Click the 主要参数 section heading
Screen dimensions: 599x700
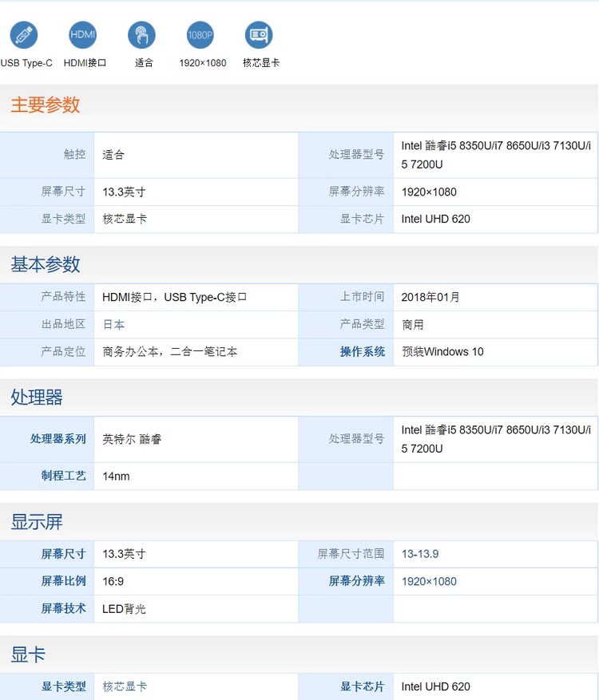(x=46, y=105)
